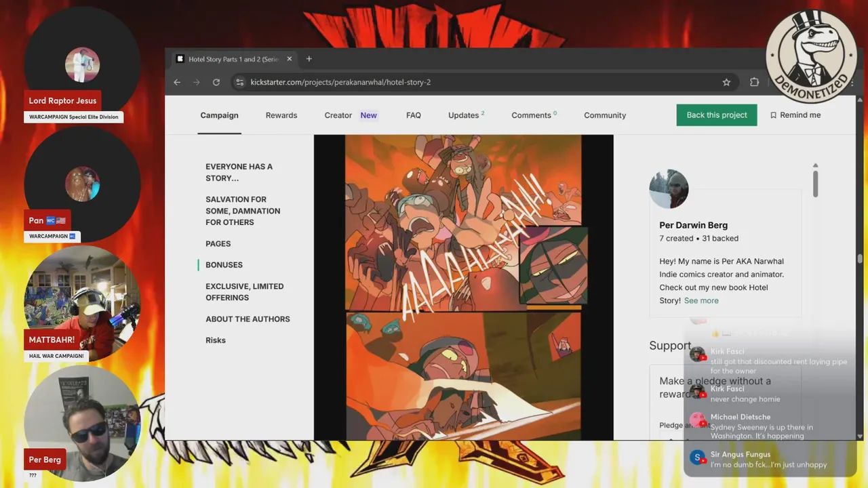Open the FAQ tab
The height and width of the screenshot is (488, 868).
(x=414, y=115)
